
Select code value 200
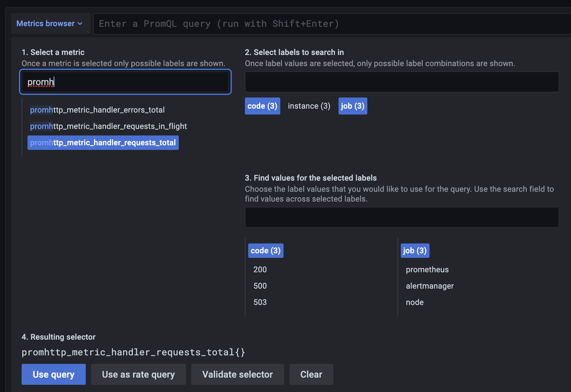coord(260,269)
